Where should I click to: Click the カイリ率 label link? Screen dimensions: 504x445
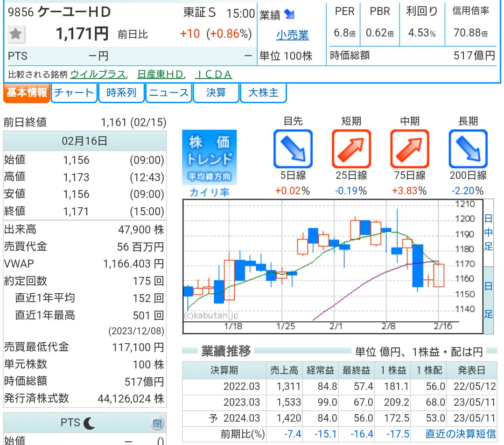tap(209, 192)
